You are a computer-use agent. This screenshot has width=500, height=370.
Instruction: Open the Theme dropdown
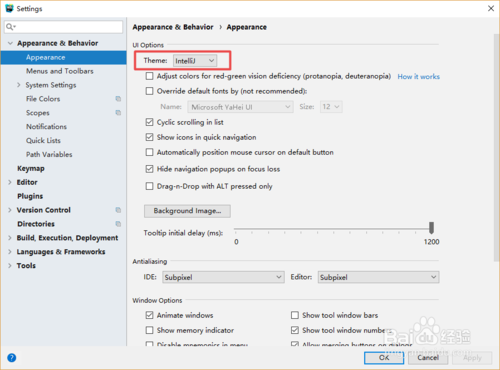tap(195, 61)
